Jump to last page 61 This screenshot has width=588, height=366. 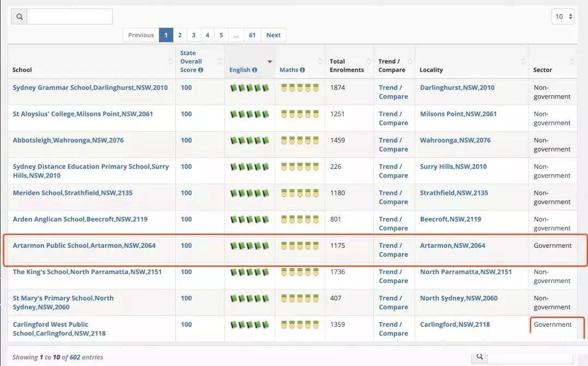coord(253,35)
